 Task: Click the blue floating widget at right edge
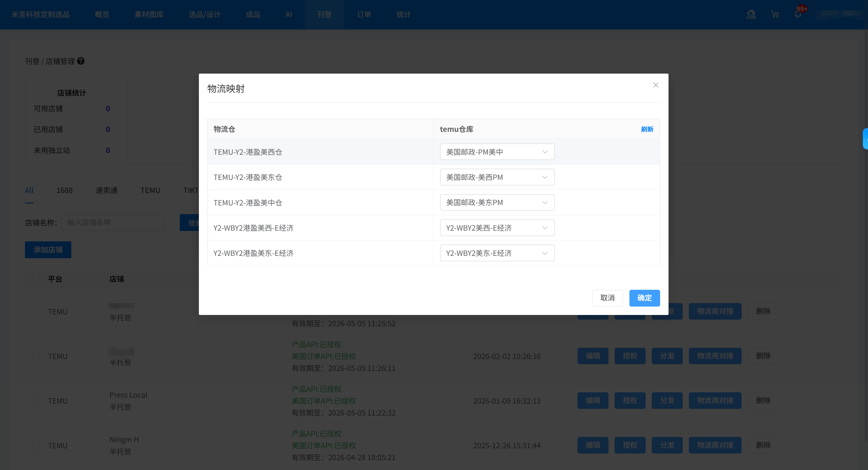tap(865, 139)
